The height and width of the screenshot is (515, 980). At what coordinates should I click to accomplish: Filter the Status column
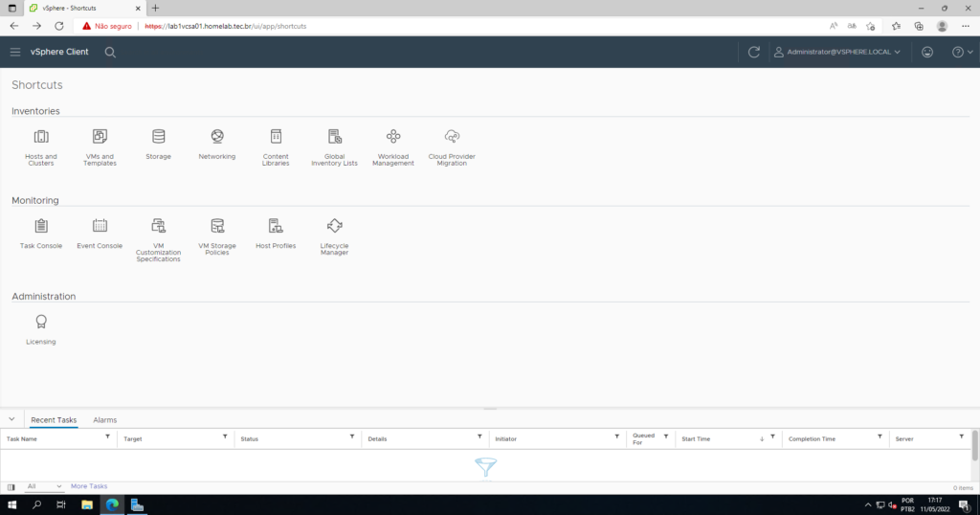pos(352,437)
